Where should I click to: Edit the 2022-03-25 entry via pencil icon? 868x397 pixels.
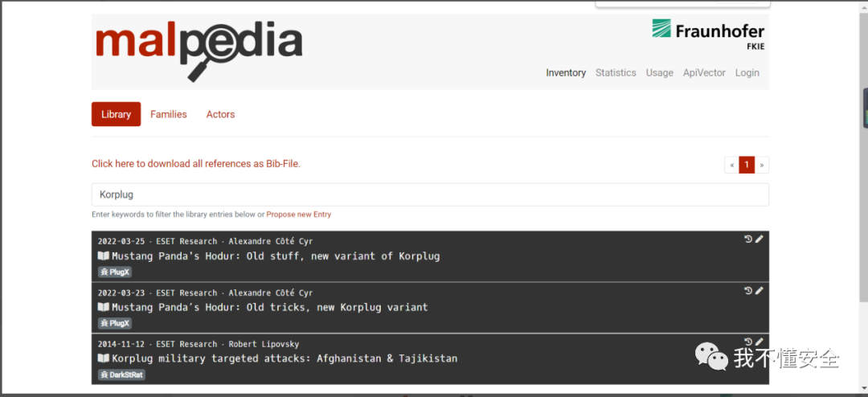tap(759, 239)
